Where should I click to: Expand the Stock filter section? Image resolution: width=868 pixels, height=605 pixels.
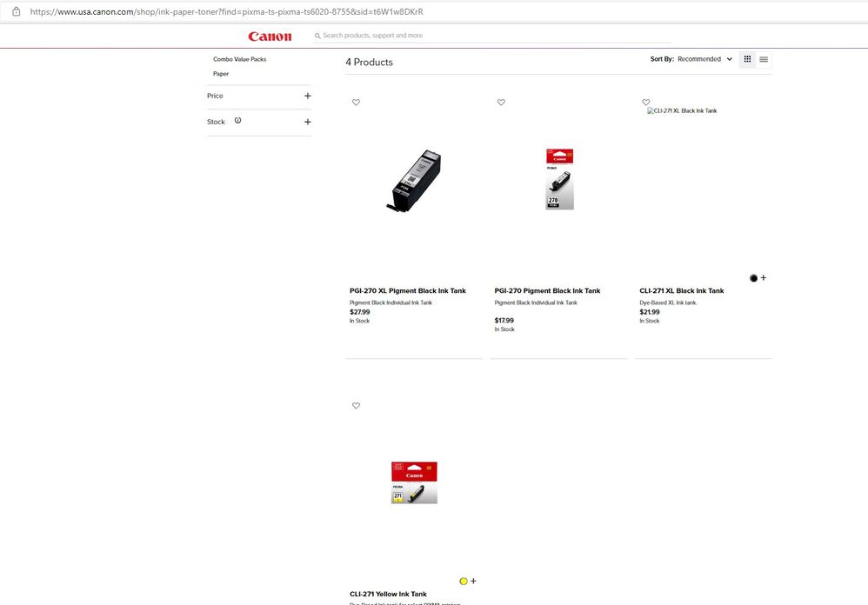307,122
